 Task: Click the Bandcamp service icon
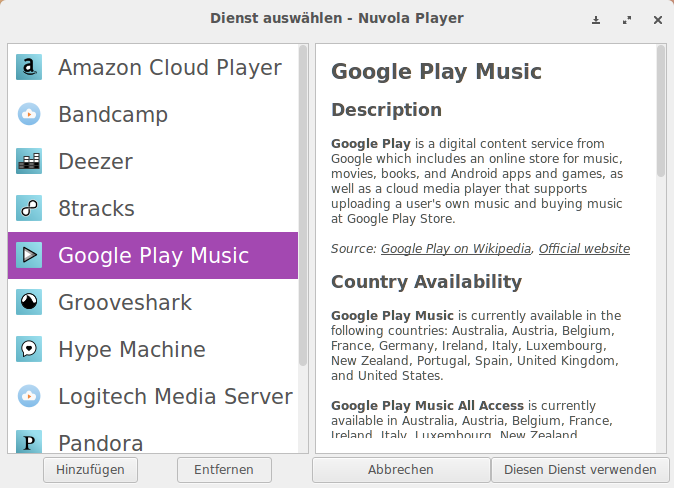(29, 115)
